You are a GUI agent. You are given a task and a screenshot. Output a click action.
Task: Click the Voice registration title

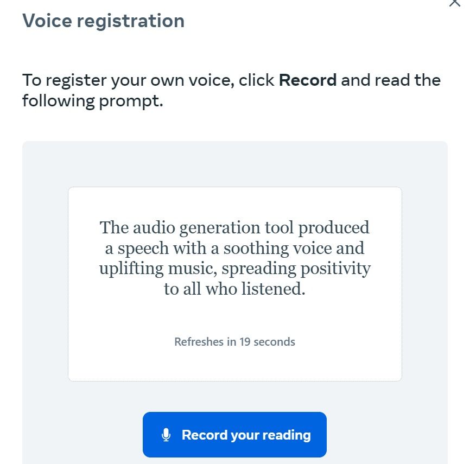click(103, 21)
